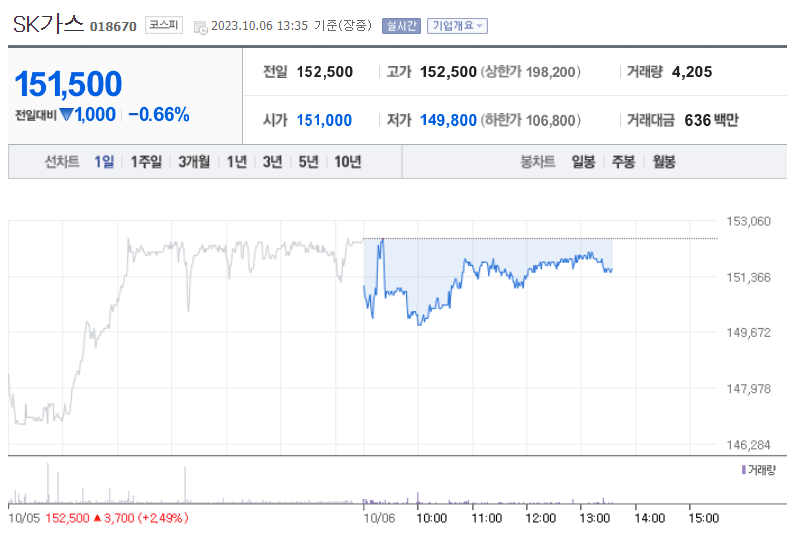Click the 14:00 time axis label

(649, 518)
